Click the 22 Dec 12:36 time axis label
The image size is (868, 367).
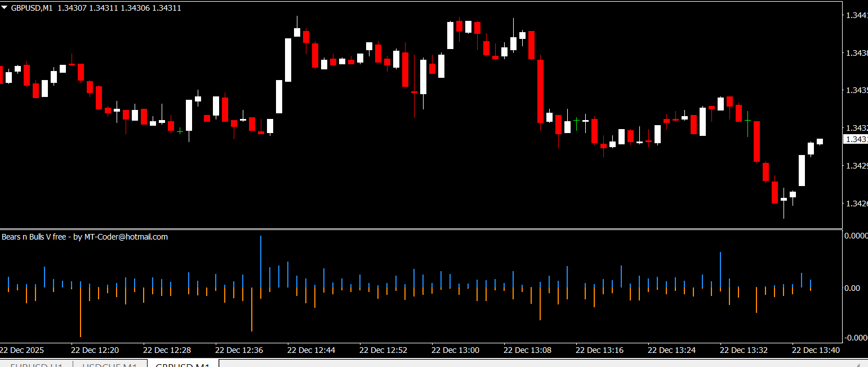239,350
